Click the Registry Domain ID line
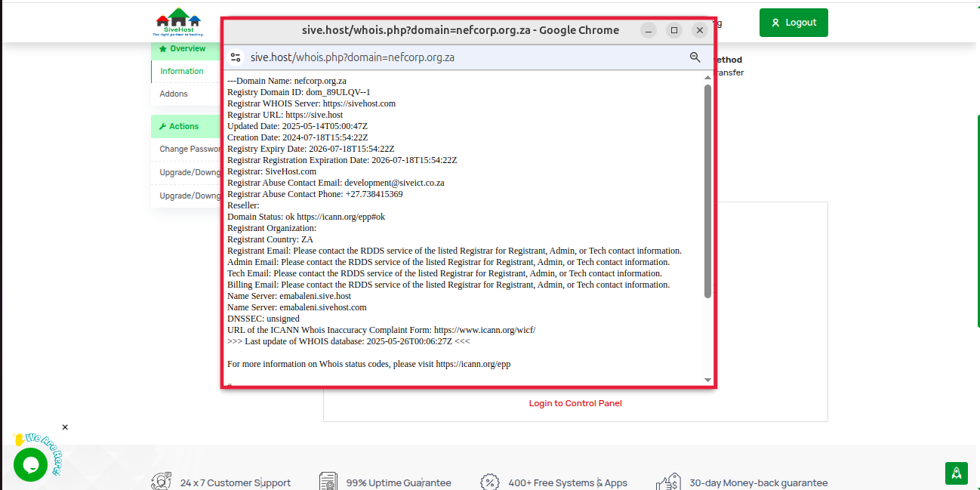 pyautogui.click(x=299, y=92)
